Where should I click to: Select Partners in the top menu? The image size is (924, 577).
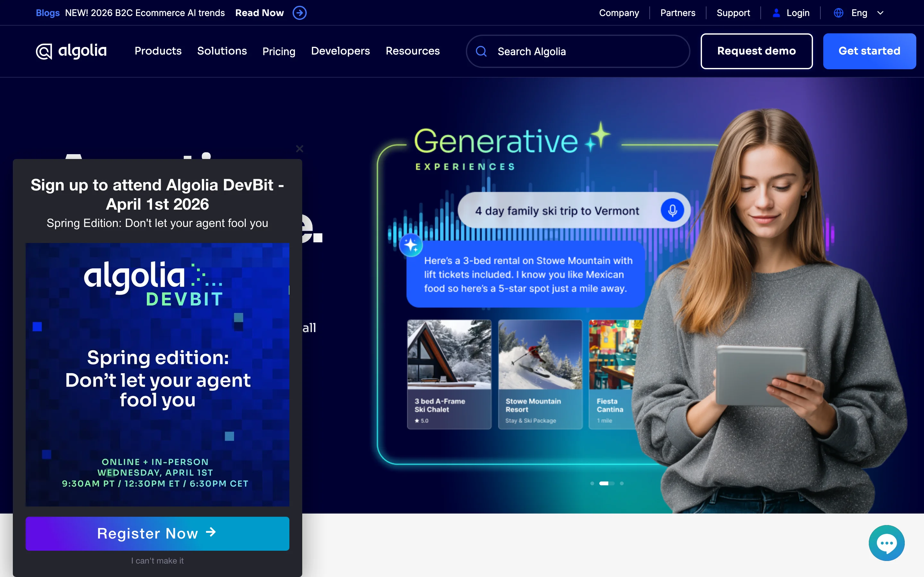(678, 13)
